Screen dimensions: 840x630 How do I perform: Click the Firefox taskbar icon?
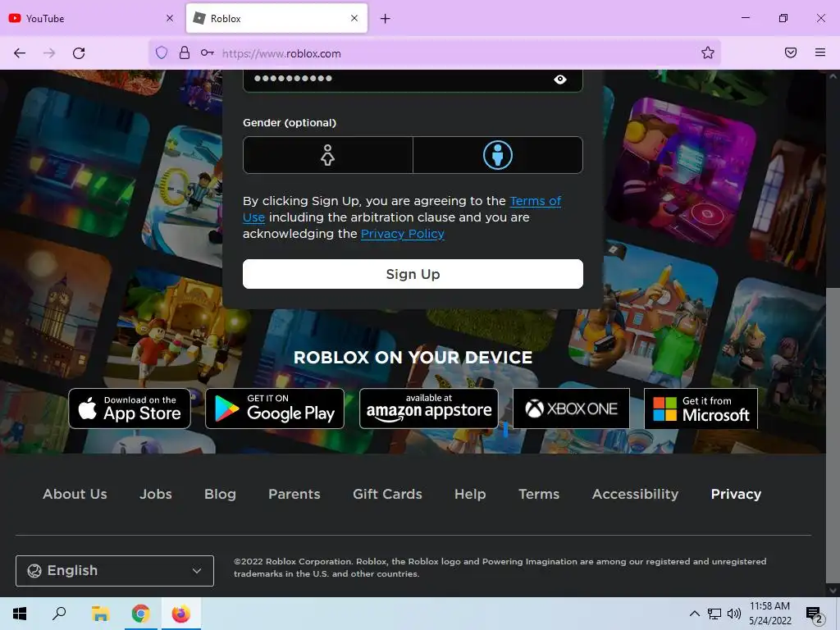click(181, 614)
